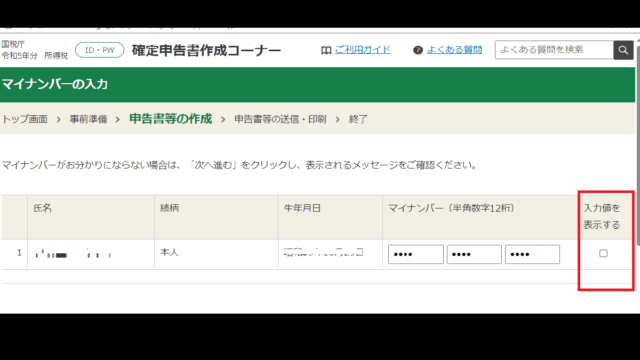
Task: Click the ID・PW badge in header
Action: 100,50
